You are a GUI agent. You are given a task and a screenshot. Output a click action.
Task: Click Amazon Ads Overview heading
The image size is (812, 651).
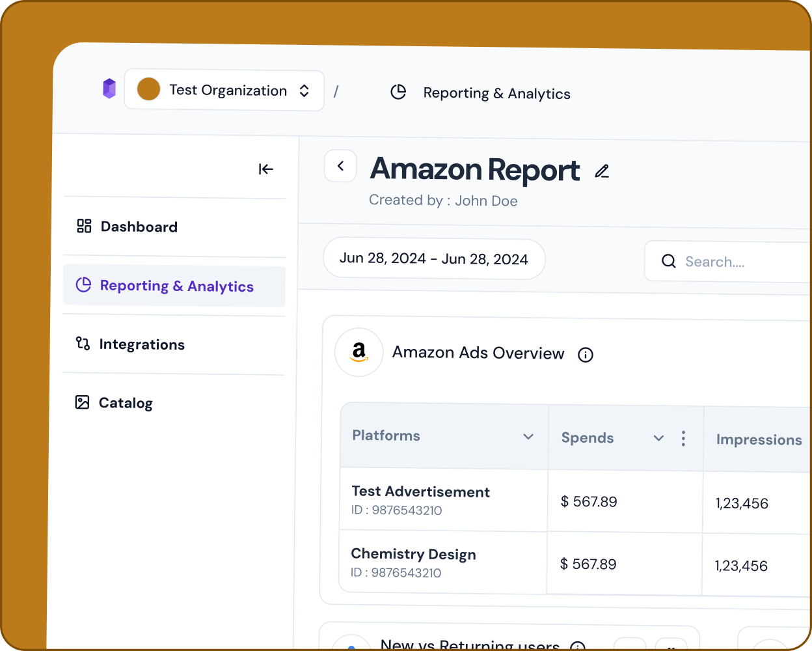point(478,353)
